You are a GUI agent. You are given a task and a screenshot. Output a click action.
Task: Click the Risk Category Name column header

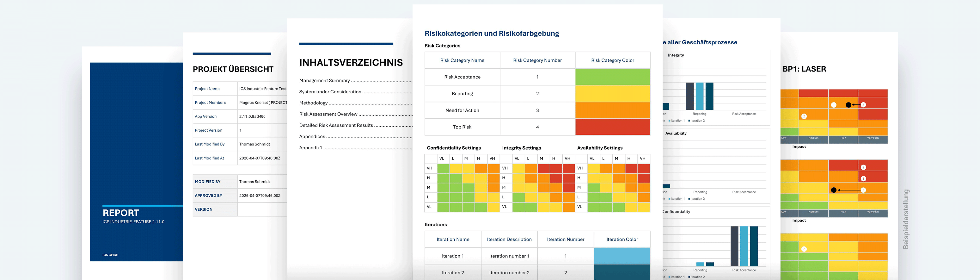(462, 60)
